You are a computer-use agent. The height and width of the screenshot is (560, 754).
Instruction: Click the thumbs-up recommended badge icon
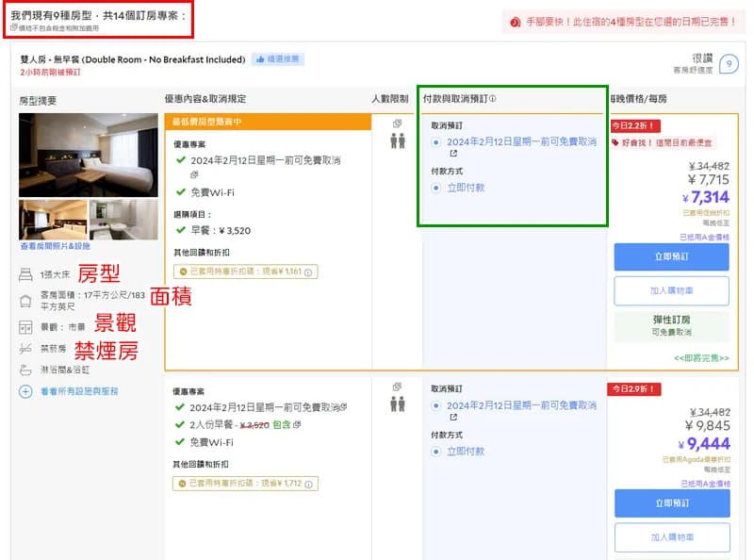tap(261, 59)
